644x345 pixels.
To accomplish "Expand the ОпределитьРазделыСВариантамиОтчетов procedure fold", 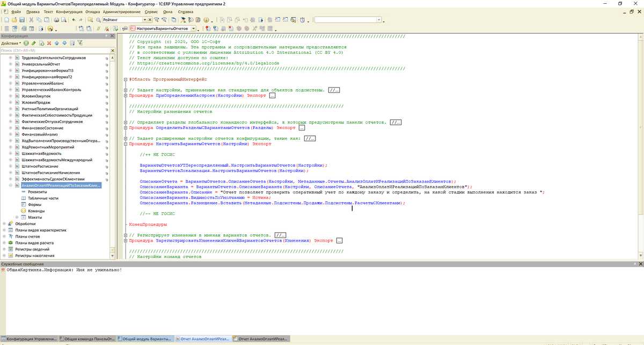I will tap(126, 128).
